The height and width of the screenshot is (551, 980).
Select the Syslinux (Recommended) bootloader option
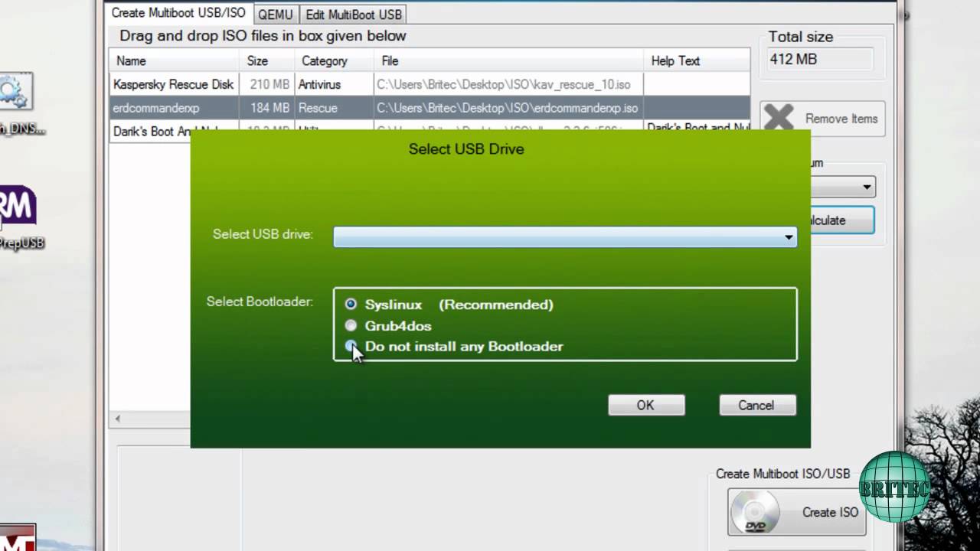pyautogui.click(x=351, y=305)
